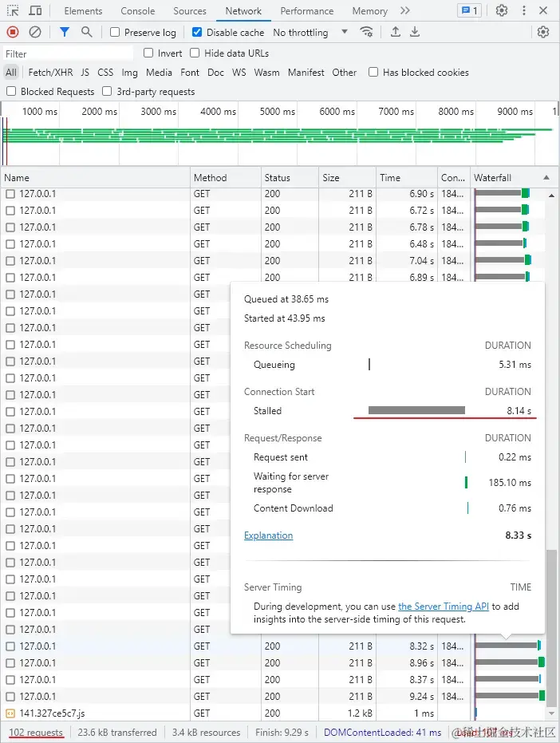Import HAR file with upload arrow
Screen dimensions: 560x743
coord(395,32)
